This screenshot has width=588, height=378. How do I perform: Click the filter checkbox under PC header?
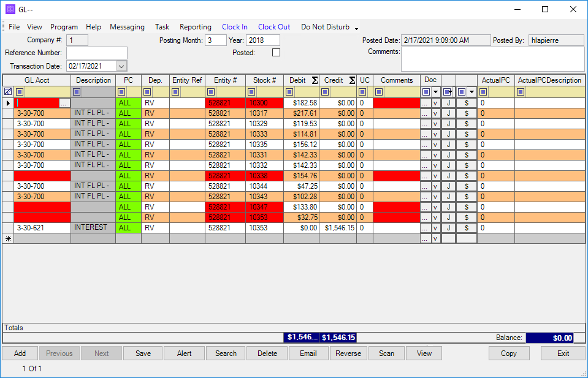click(120, 91)
